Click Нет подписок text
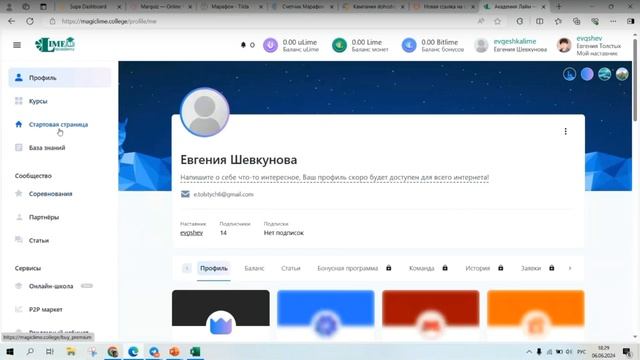This screenshot has width=640, height=360. (x=284, y=233)
